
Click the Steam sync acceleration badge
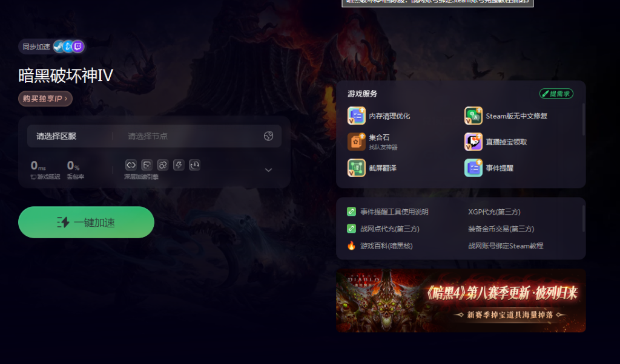(x=59, y=47)
